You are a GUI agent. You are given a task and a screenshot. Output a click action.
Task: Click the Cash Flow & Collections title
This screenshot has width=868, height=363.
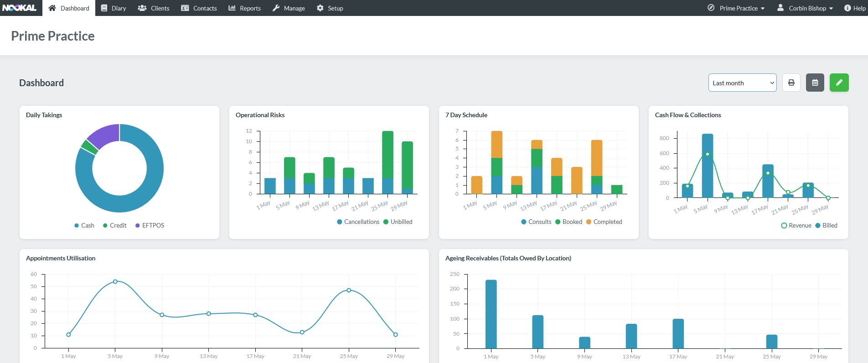(688, 115)
